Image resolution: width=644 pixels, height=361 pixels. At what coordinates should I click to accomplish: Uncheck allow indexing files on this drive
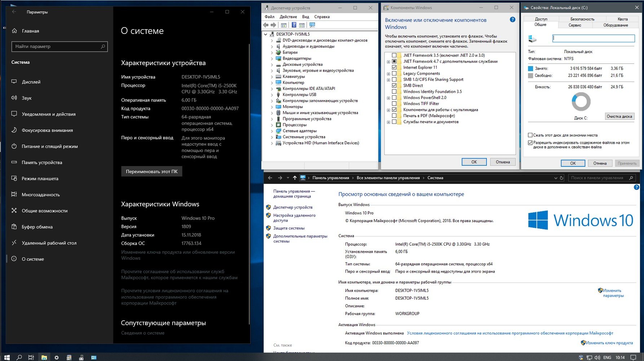(530, 143)
